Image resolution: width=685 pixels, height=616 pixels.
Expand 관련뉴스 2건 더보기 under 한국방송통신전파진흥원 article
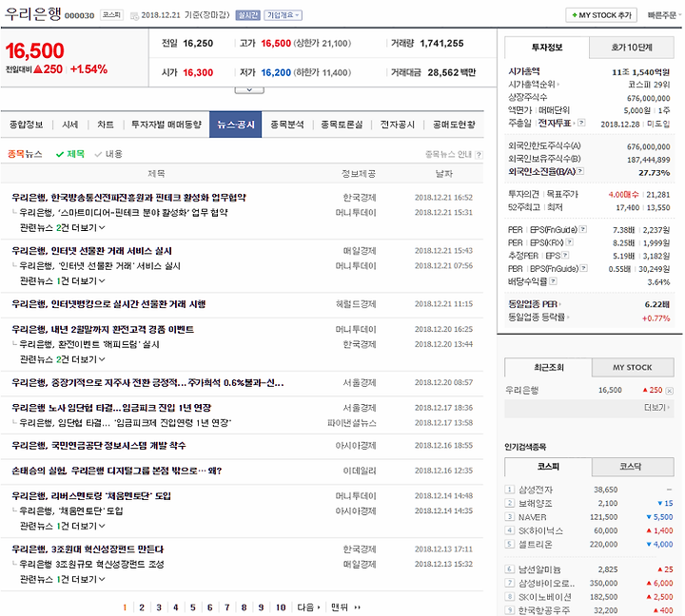(62, 228)
